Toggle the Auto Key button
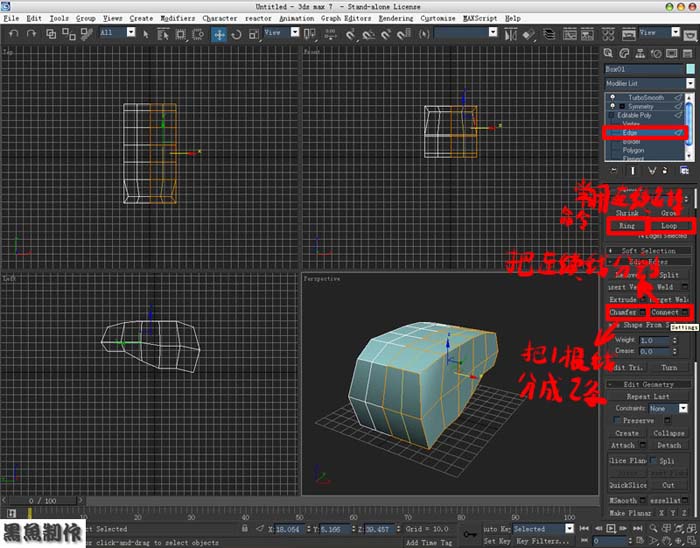This screenshot has height=548, width=700. click(x=496, y=529)
